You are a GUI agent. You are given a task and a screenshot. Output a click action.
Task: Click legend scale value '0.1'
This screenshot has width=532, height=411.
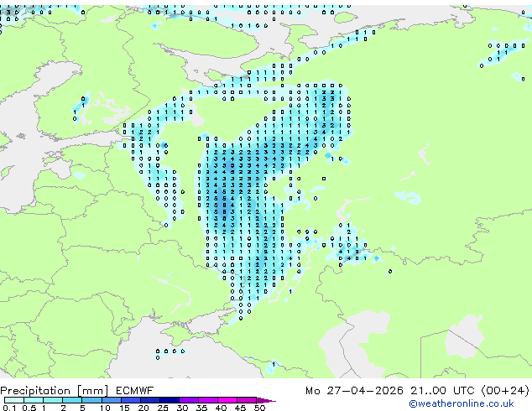pyautogui.click(x=9, y=408)
